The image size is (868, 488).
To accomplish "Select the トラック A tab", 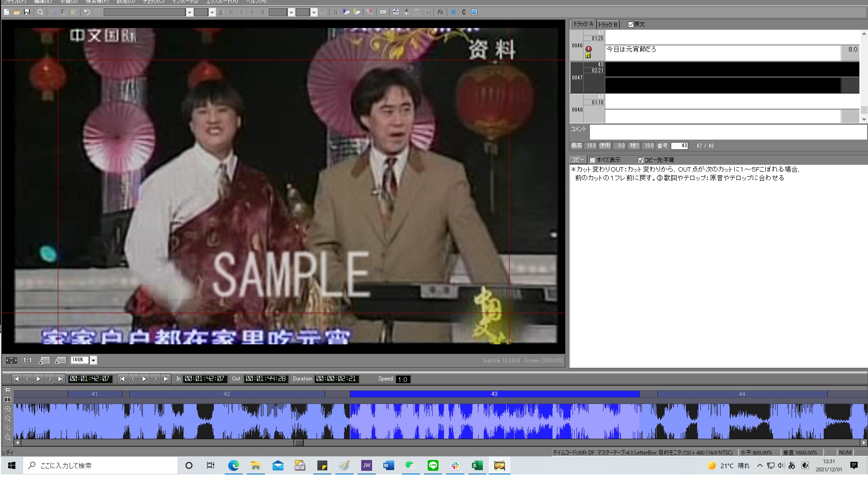I will [583, 24].
